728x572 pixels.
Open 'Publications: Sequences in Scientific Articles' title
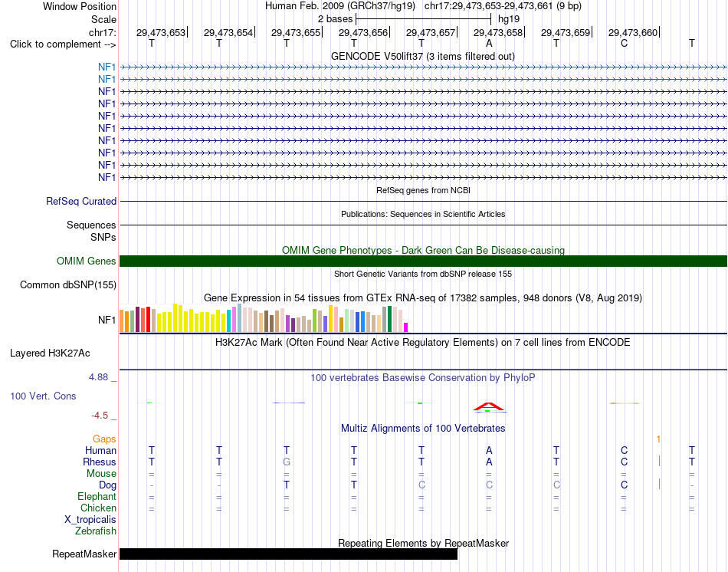pyautogui.click(x=423, y=214)
